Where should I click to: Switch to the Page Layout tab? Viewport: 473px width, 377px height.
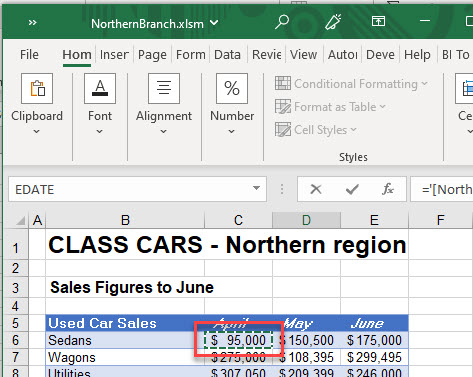click(x=152, y=54)
